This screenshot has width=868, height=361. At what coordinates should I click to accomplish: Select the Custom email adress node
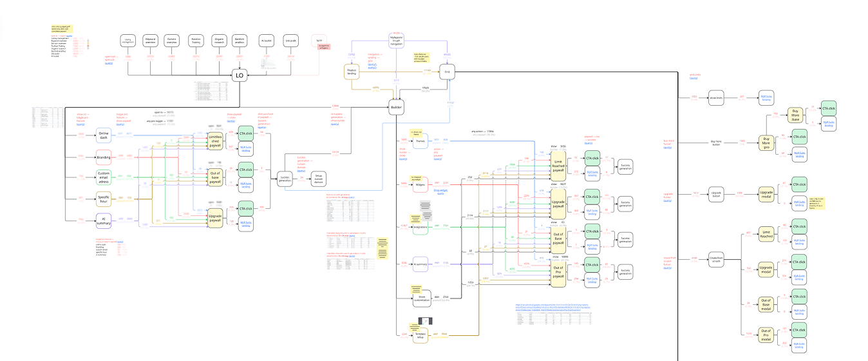tap(104, 177)
